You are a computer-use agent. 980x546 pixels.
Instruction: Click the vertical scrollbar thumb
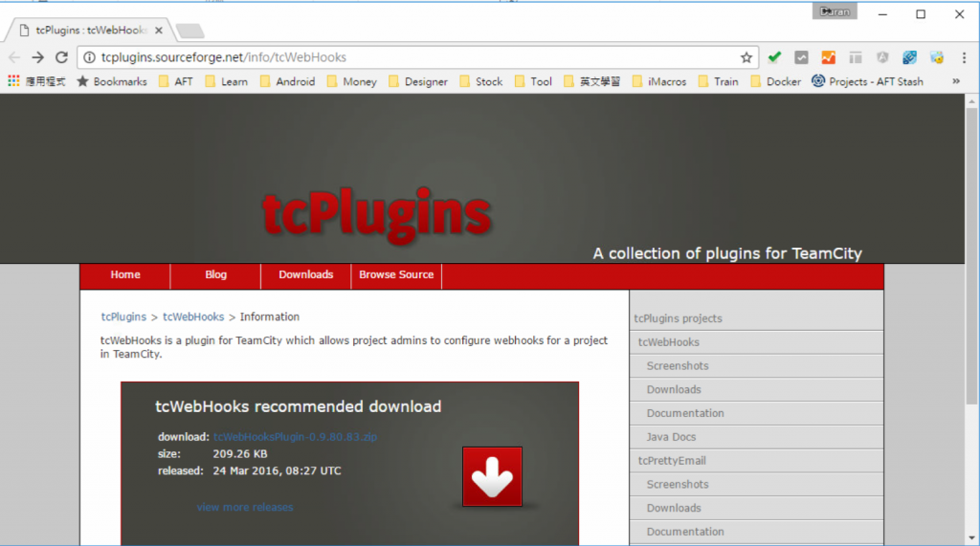point(971,256)
